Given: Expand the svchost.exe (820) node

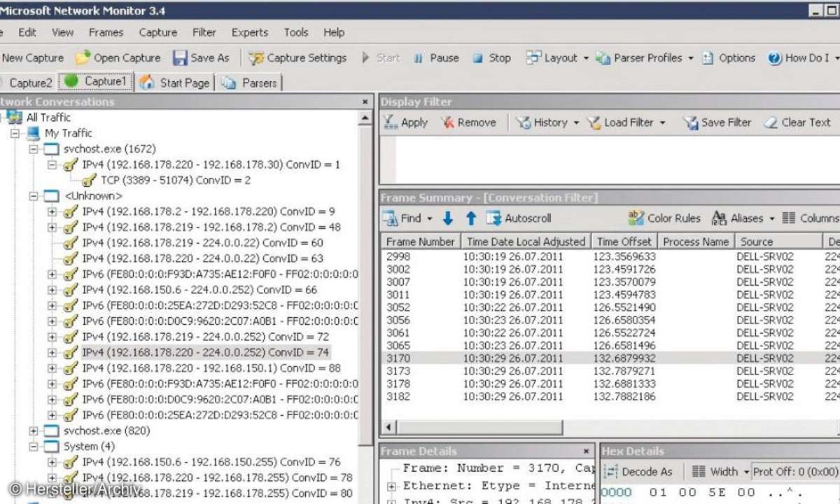Looking at the screenshot, I should click(x=34, y=431).
